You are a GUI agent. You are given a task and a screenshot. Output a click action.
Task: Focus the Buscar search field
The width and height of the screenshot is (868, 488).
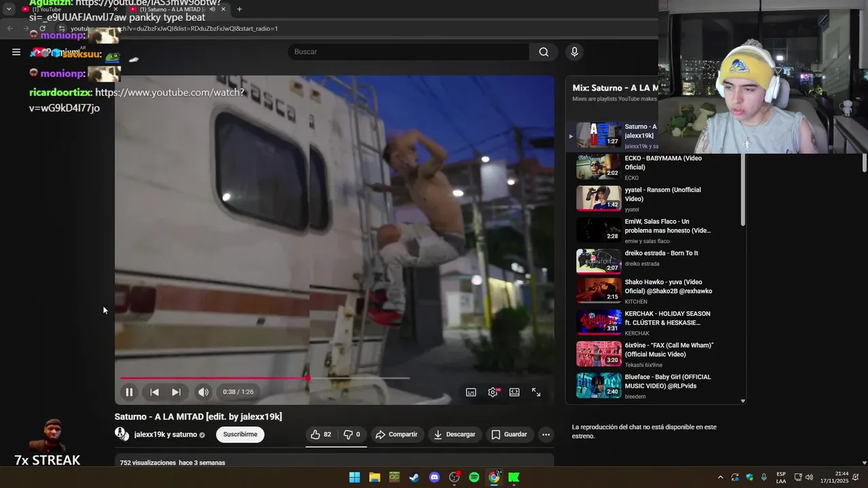[409, 52]
